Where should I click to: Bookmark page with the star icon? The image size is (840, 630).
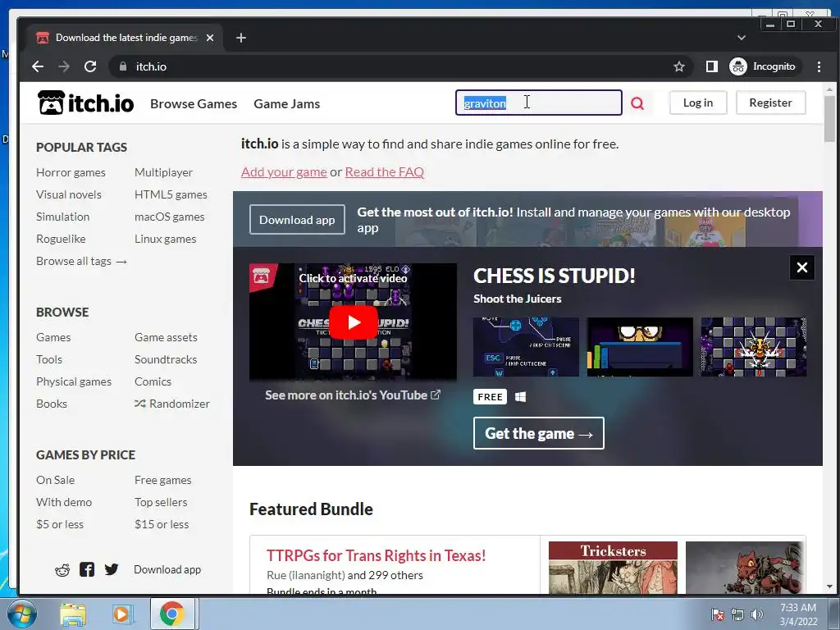[678, 66]
